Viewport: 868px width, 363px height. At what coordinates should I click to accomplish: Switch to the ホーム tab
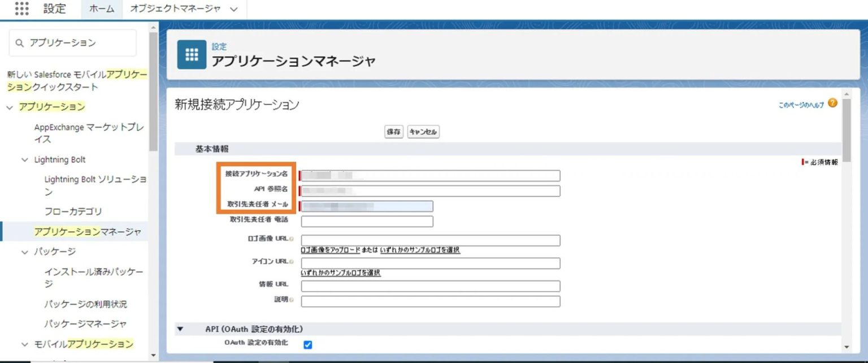(101, 9)
